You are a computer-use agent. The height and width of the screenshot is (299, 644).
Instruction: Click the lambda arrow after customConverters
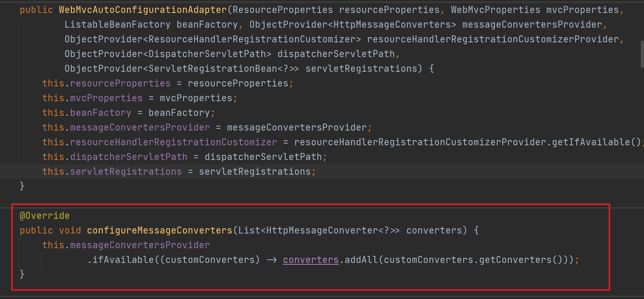click(x=271, y=260)
